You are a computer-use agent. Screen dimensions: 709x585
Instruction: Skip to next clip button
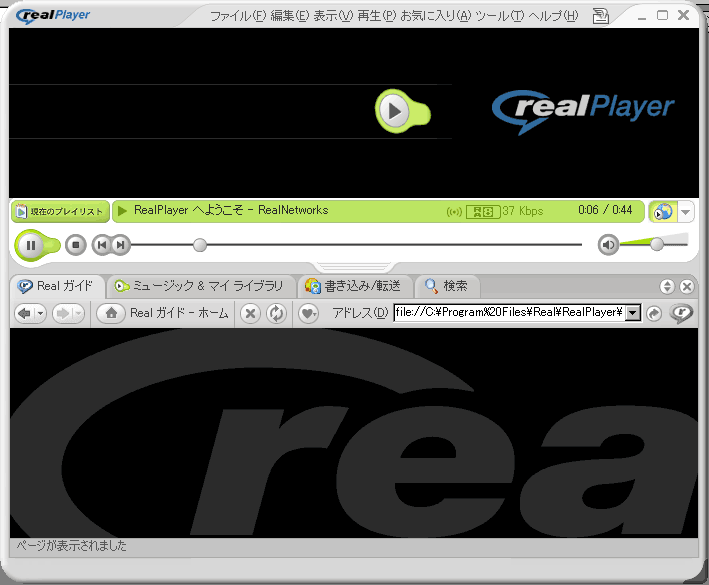click(121, 245)
